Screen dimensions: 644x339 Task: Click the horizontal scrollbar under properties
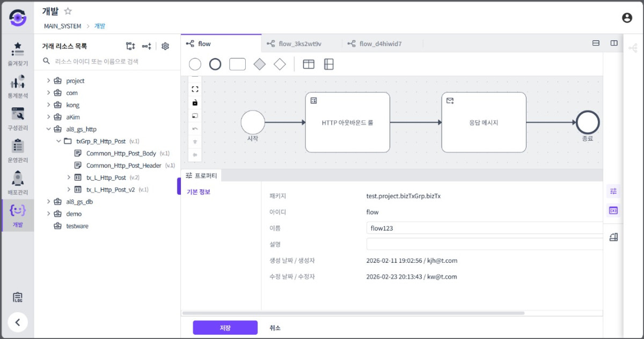[x=354, y=313]
